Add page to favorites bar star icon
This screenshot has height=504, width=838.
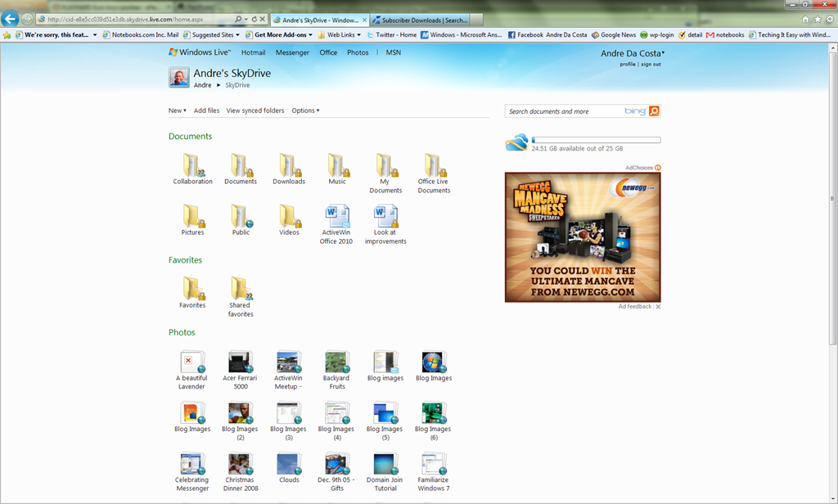7,34
